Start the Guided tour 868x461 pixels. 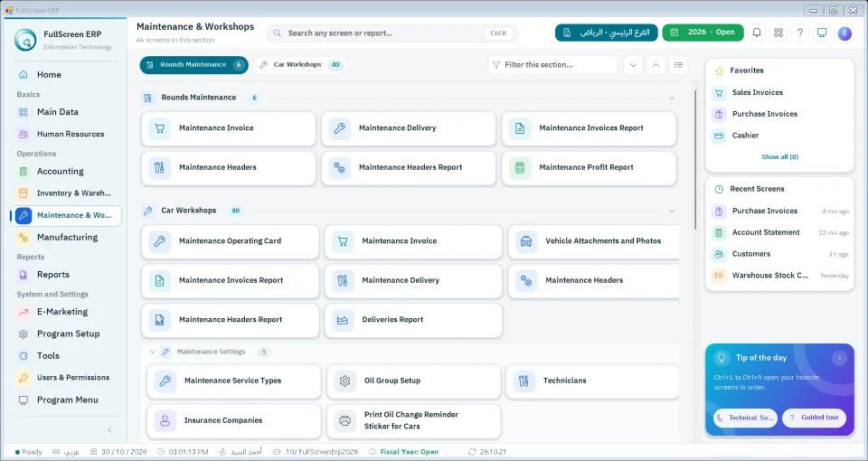[x=815, y=418]
